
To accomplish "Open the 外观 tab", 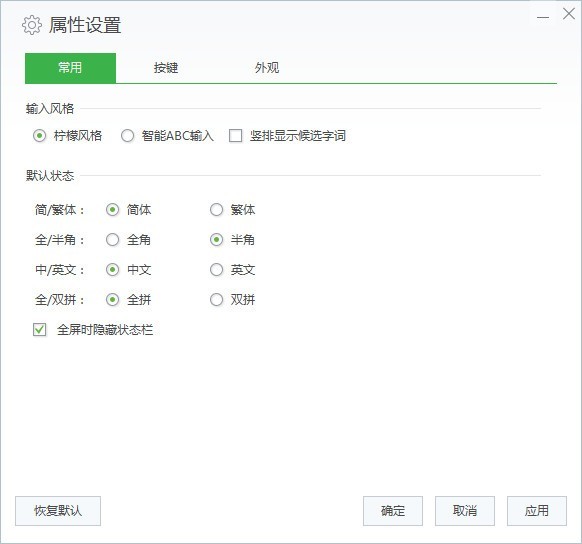I will pyautogui.click(x=267, y=68).
